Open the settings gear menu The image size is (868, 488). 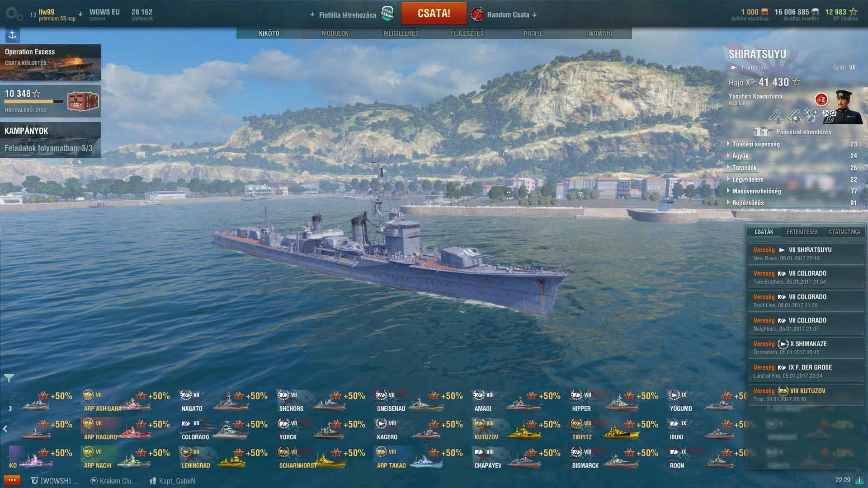coord(14,14)
